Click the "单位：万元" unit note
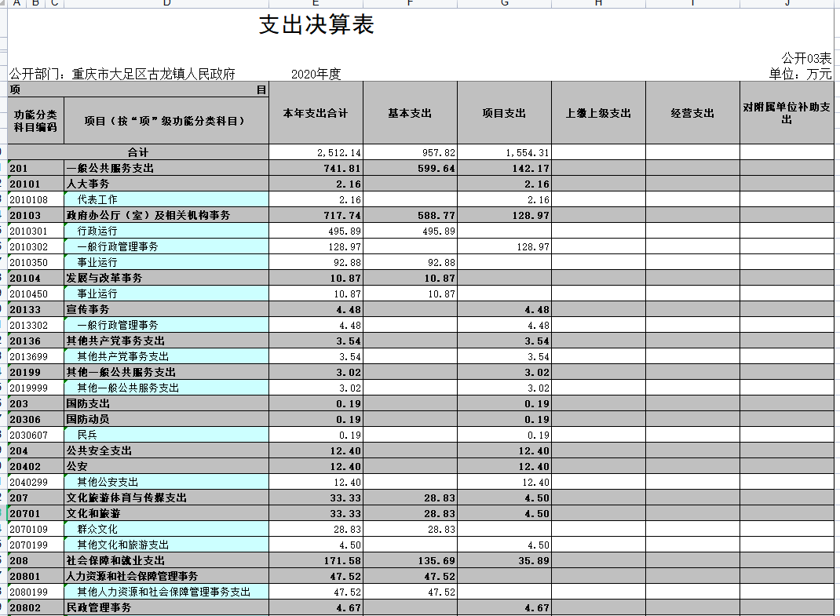 click(x=801, y=74)
